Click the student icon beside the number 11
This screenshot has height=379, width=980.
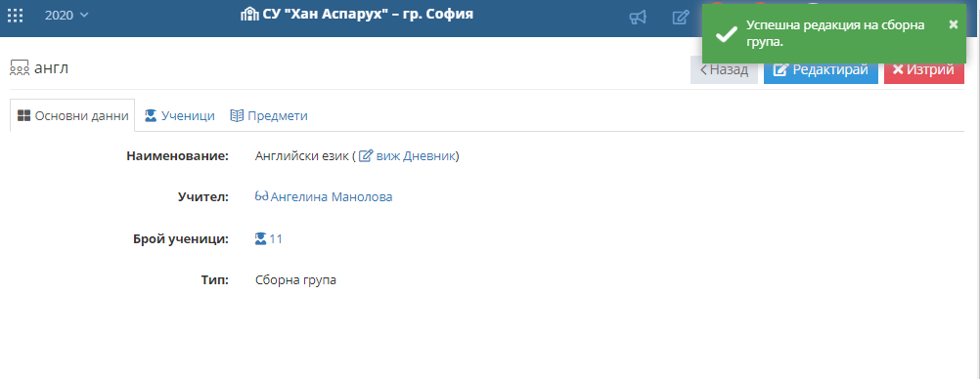pos(261,238)
